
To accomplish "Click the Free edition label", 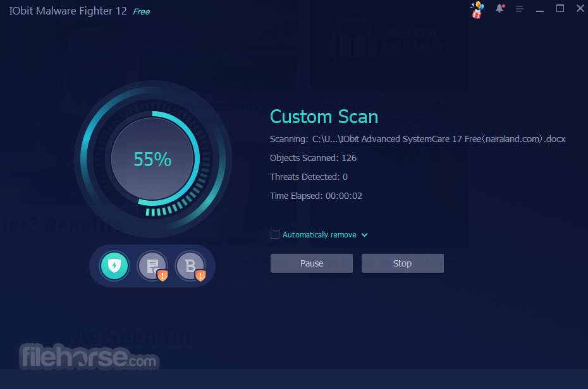I will click(142, 11).
